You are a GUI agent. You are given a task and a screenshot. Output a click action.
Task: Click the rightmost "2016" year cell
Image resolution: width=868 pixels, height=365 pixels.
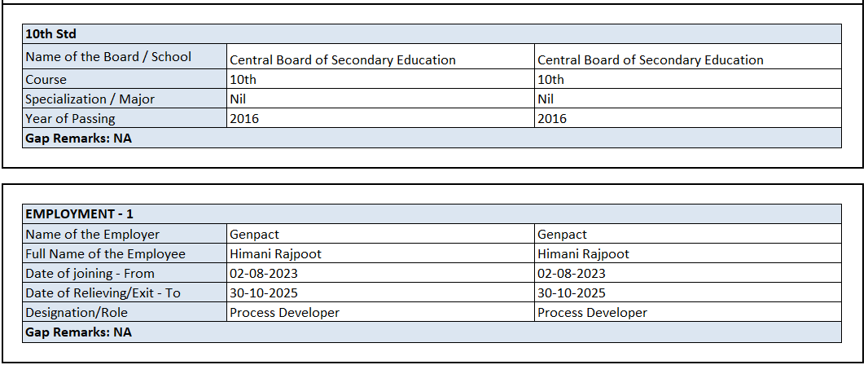[552, 119]
